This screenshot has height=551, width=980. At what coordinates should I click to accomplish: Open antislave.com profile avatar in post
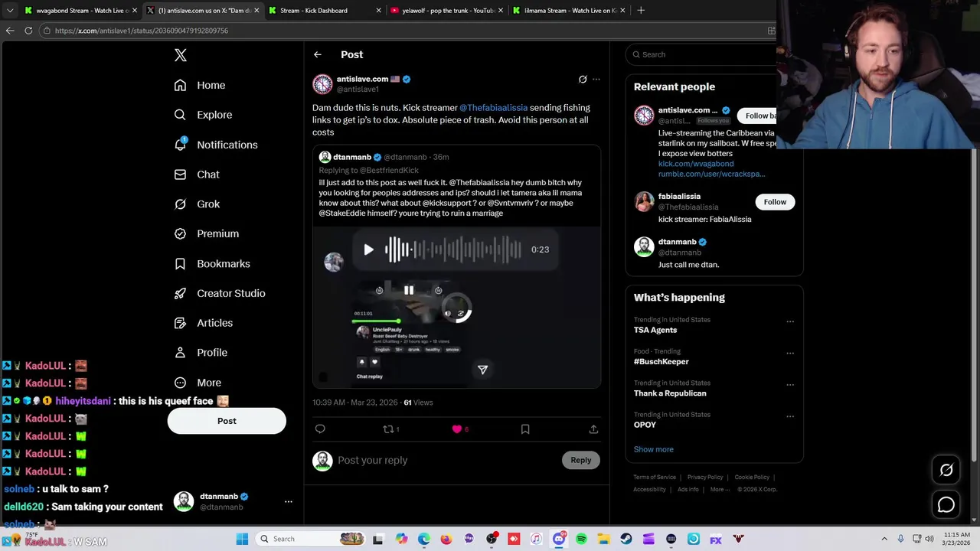click(322, 83)
